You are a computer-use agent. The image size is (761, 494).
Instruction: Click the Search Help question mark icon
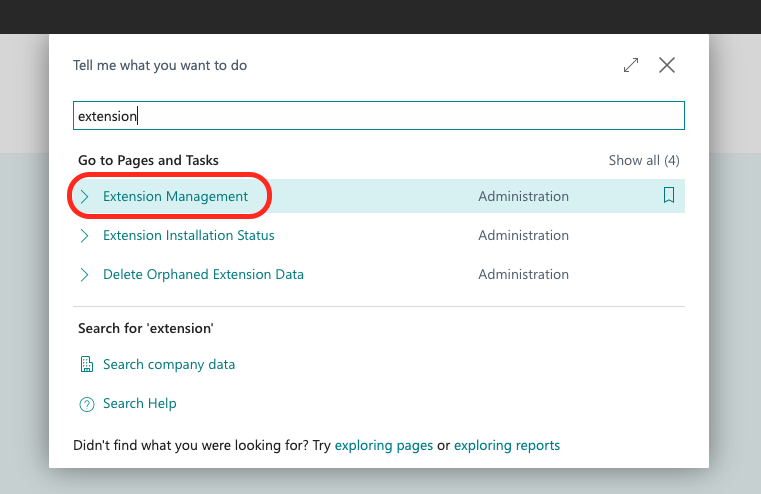[86, 404]
